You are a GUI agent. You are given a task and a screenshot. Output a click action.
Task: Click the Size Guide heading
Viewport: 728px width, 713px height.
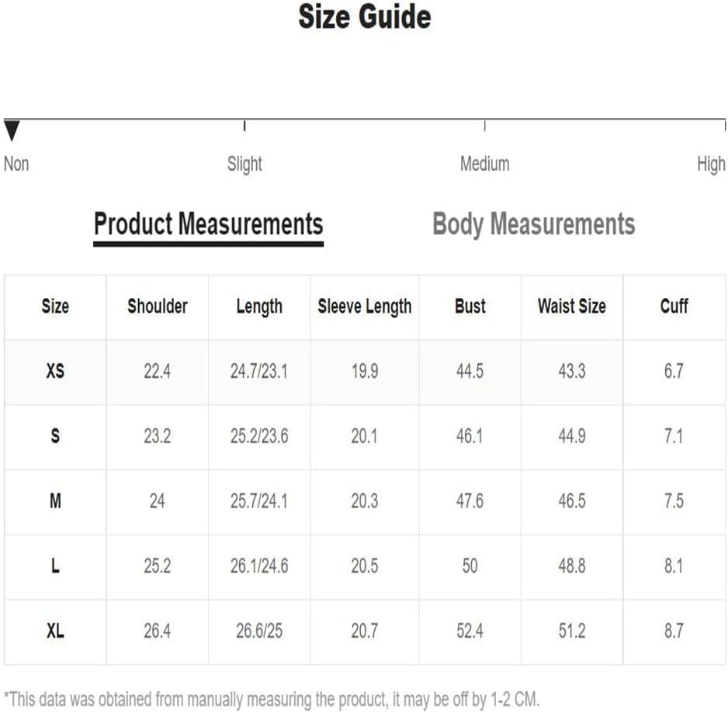click(x=365, y=17)
